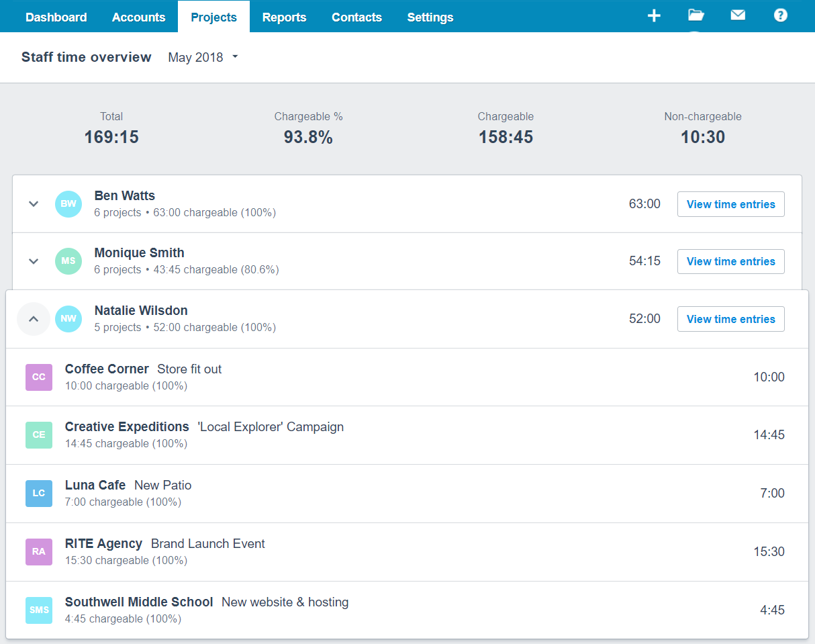Expand Ben Watts's project breakdown
This screenshot has width=815, height=644.
[x=33, y=203]
